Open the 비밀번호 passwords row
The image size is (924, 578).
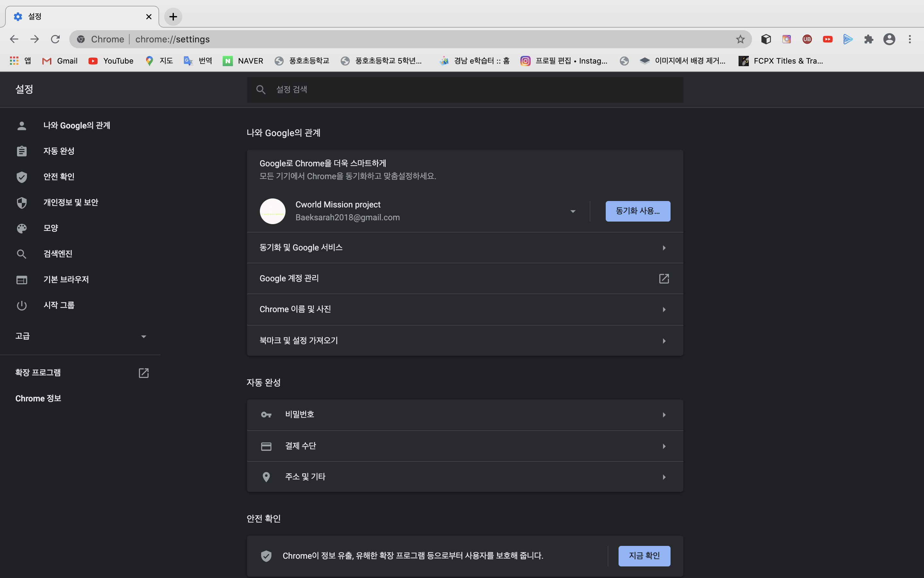pos(465,415)
